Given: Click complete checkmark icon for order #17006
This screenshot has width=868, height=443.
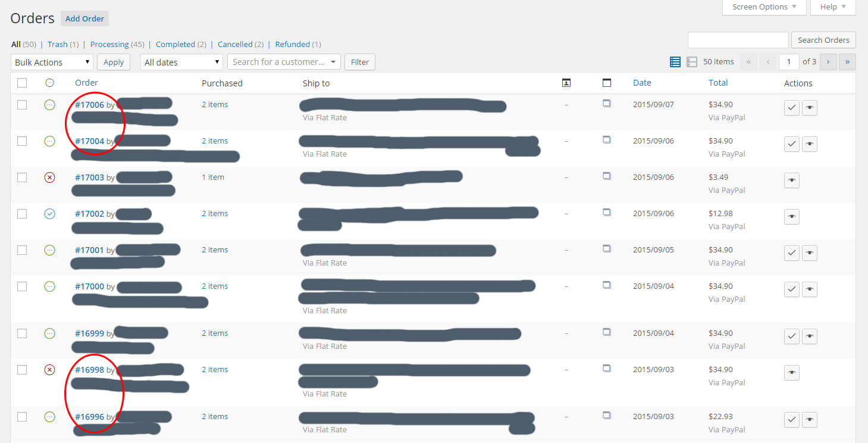Looking at the screenshot, I should tap(791, 108).
